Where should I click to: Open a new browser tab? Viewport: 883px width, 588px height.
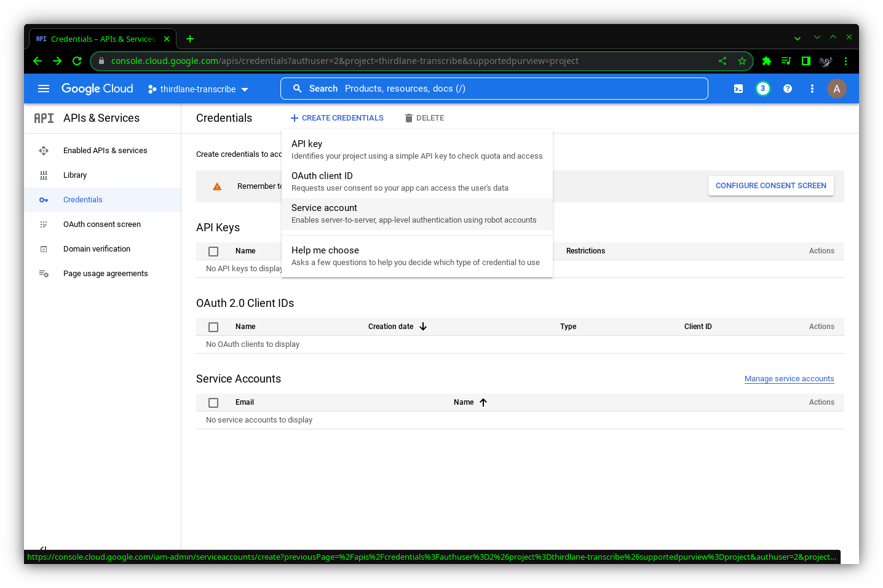(x=190, y=39)
